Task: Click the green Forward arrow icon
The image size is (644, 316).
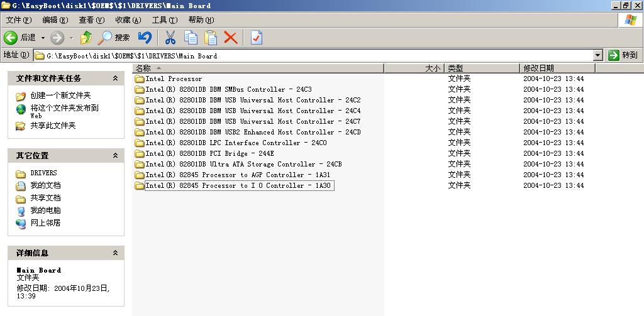Action: click(x=57, y=38)
